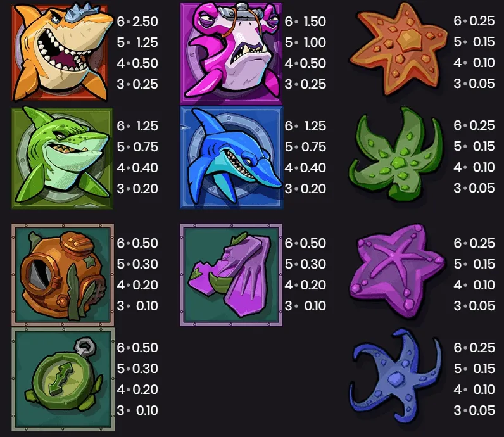
Task: Click the diving helmet's 5 • 0.30 payout
Action: [x=137, y=264]
